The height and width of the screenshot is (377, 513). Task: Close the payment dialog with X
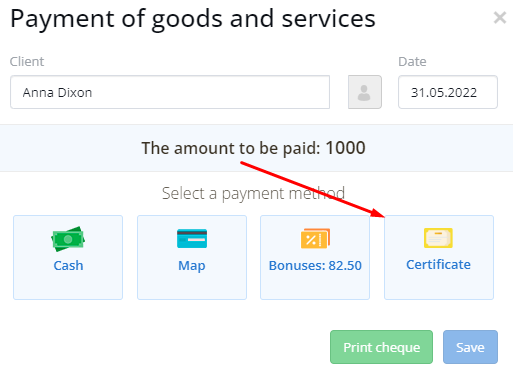click(500, 18)
